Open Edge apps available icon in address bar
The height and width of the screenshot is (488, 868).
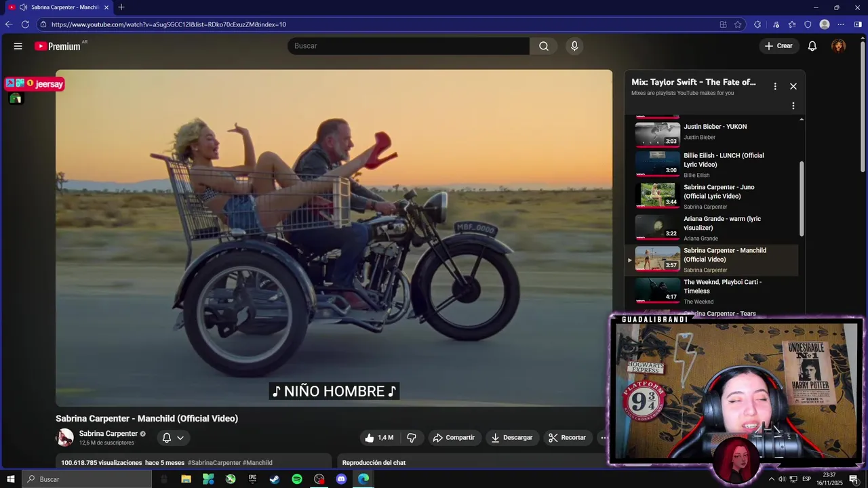tap(724, 24)
